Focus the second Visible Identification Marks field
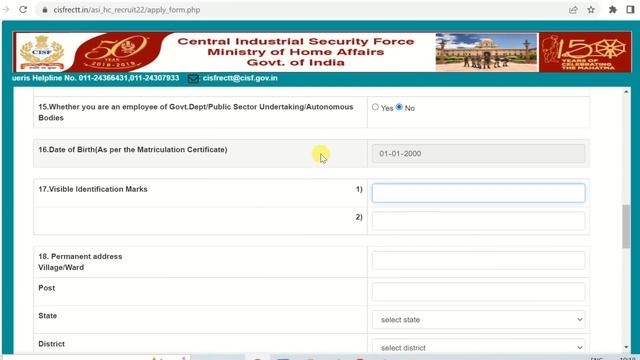640x360 pixels. coord(478,221)
